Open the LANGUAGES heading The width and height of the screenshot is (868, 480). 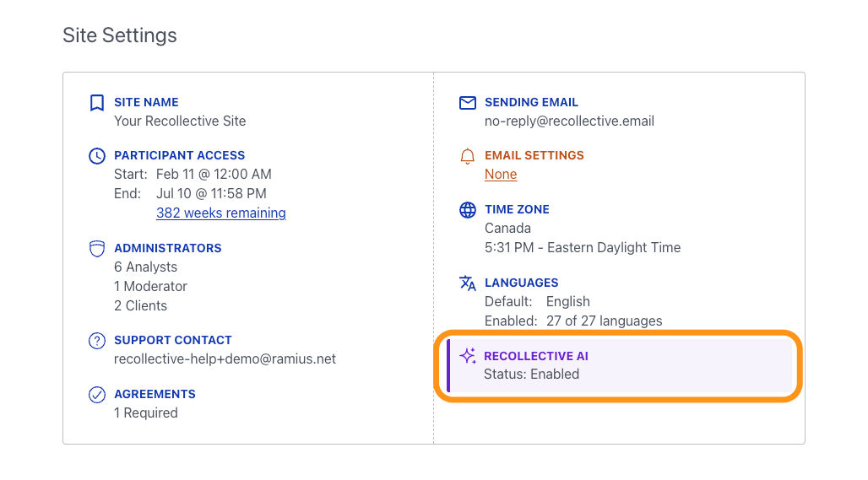pos(522,283)
